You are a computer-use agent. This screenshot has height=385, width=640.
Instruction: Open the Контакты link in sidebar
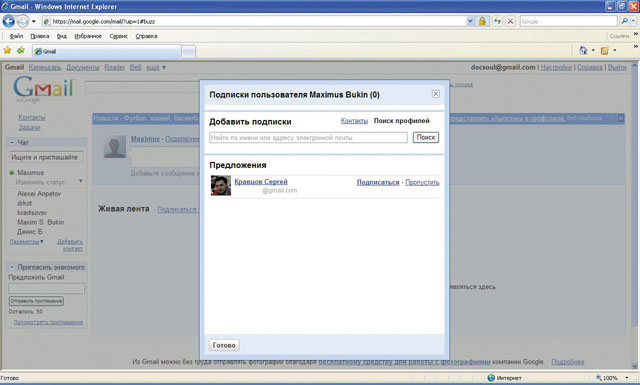click(x=31, y=118)
